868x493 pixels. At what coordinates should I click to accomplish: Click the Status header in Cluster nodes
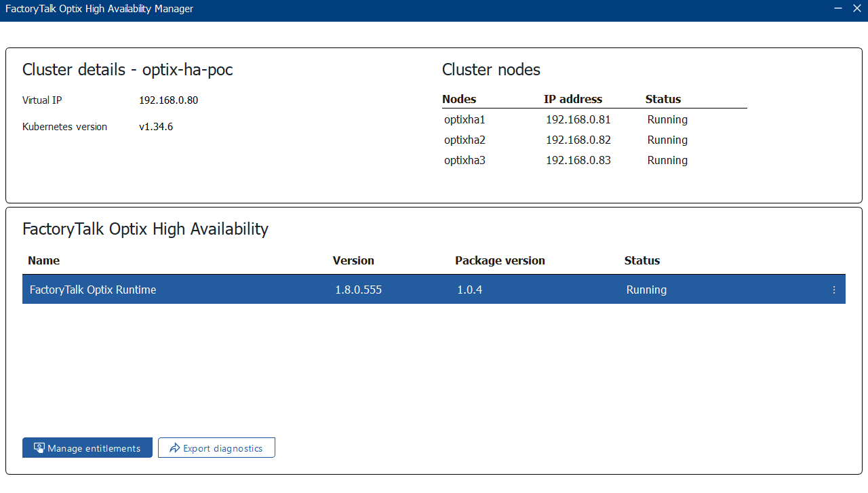coord(663,99)
